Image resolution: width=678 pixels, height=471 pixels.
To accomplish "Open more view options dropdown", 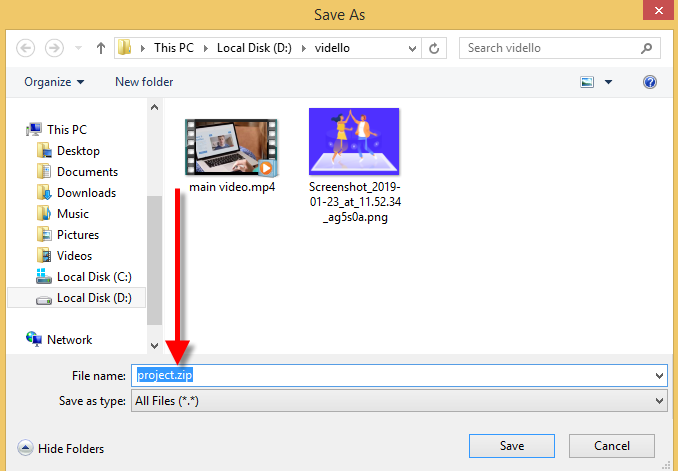I will (608, 82).
